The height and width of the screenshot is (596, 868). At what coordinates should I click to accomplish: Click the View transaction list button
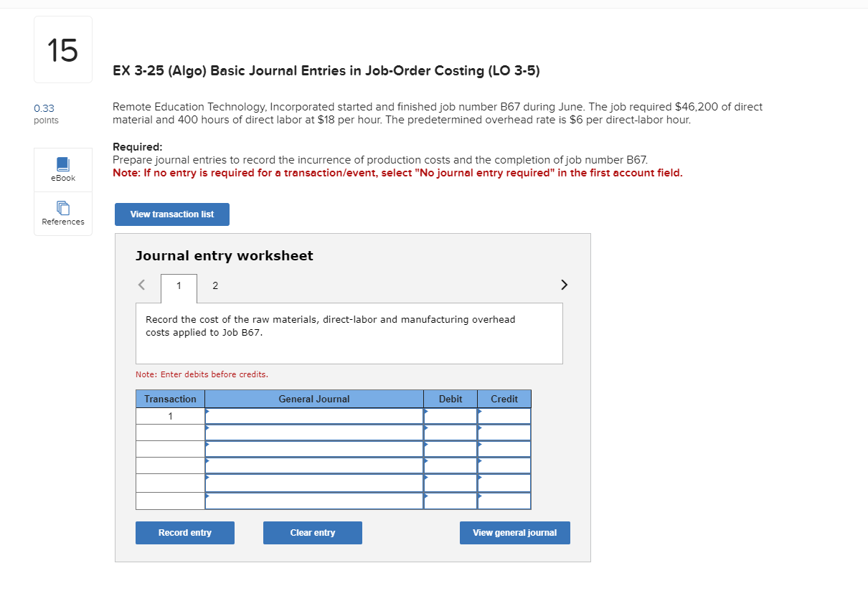point(171,214)
